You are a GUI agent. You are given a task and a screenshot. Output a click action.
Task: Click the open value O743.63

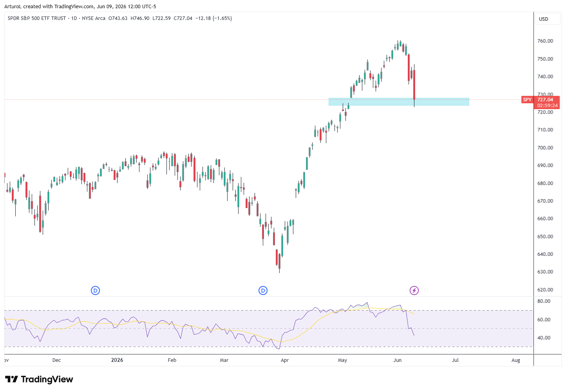point(118,18)
